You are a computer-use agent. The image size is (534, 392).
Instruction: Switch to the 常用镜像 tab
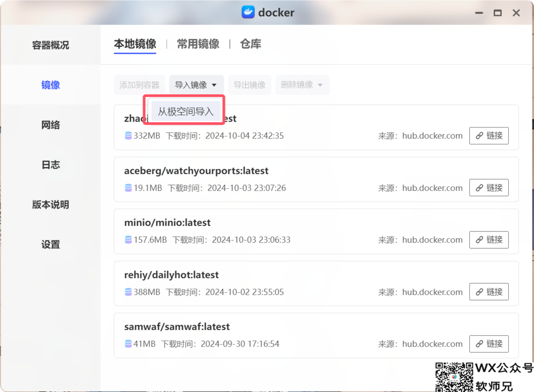tap(198, 44)
